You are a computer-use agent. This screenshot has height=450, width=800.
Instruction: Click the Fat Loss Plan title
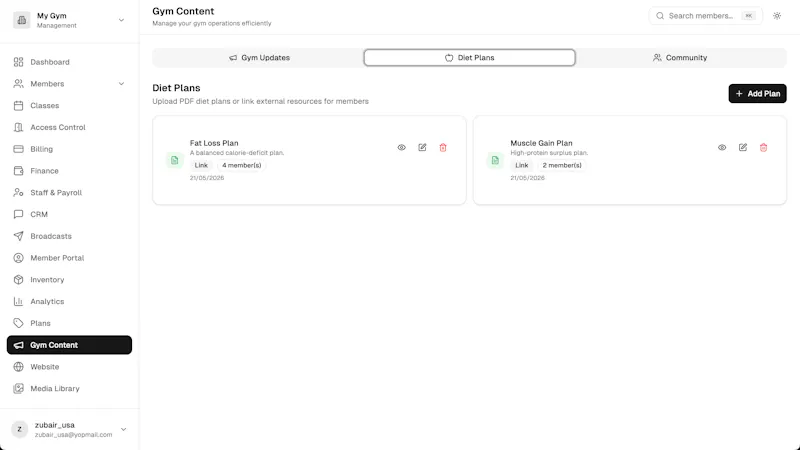[x=214, y=143]
